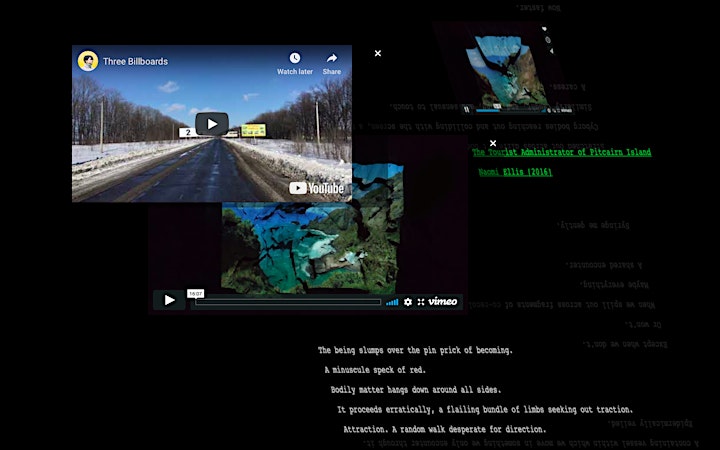The image size is (720, 450).
Task: Seek within the large Vimeo progress bar
Action: pos(288,302)
